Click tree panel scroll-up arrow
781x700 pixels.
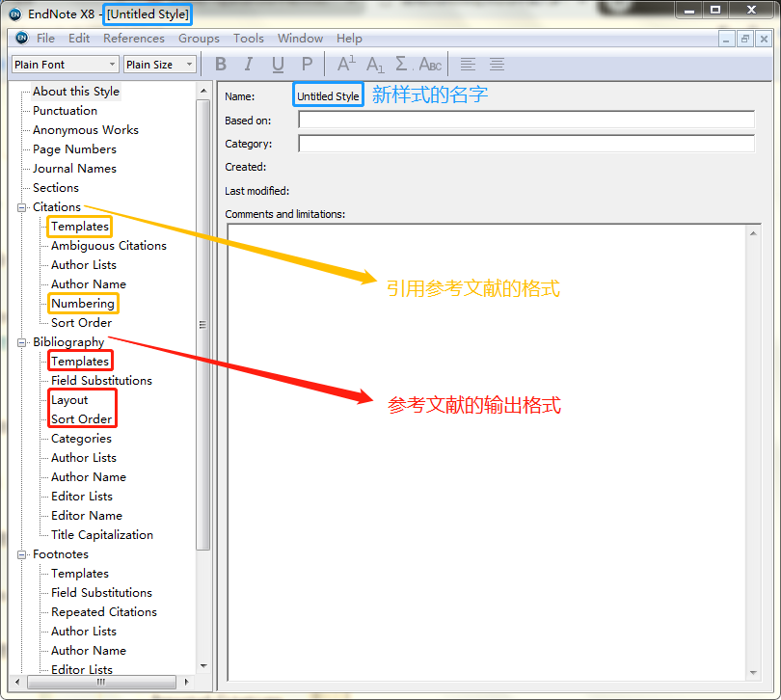click(203, 91)
